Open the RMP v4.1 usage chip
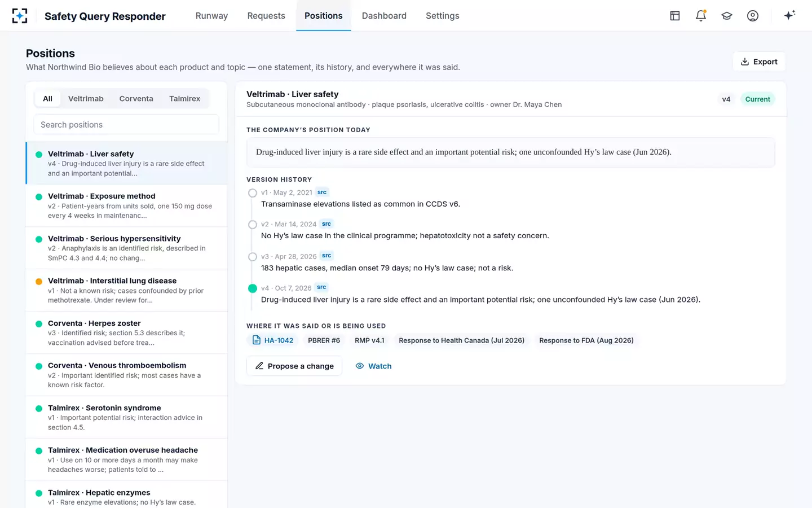The width and height of the screenshot is (812, 508). 369,340
